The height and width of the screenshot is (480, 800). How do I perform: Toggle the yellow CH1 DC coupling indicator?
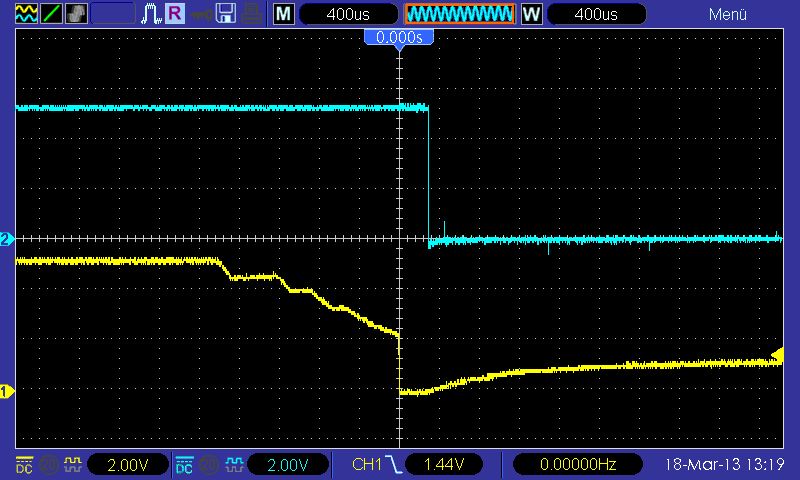coord(24,464)
